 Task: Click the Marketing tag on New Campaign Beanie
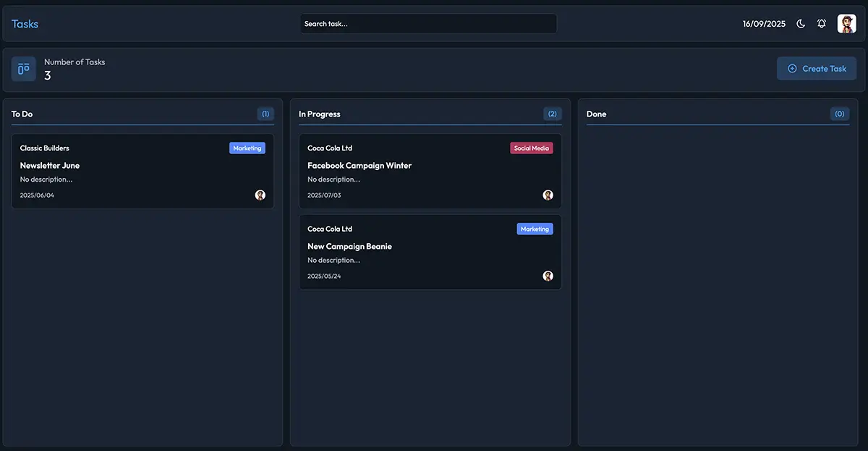[535, 229]
